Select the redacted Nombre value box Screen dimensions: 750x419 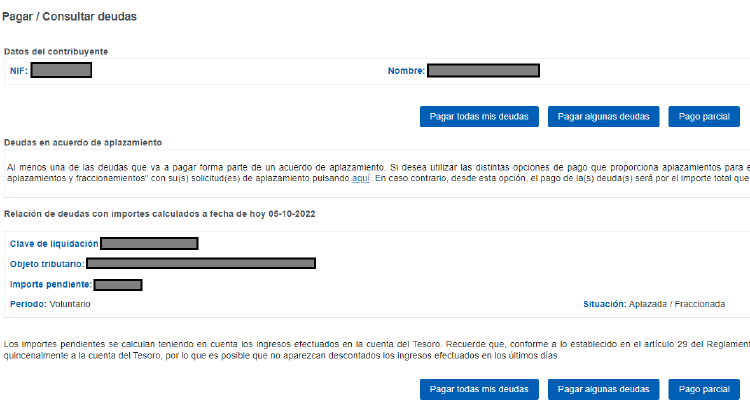(484, 71)
